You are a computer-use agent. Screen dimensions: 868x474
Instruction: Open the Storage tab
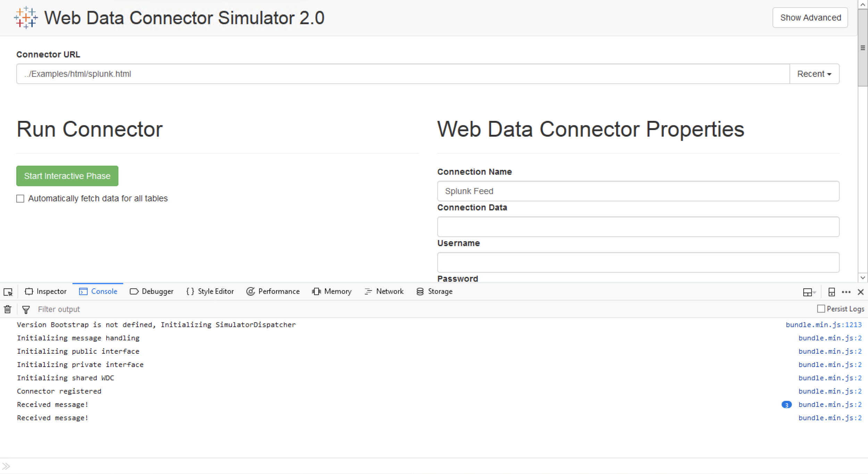click(434, 291)
